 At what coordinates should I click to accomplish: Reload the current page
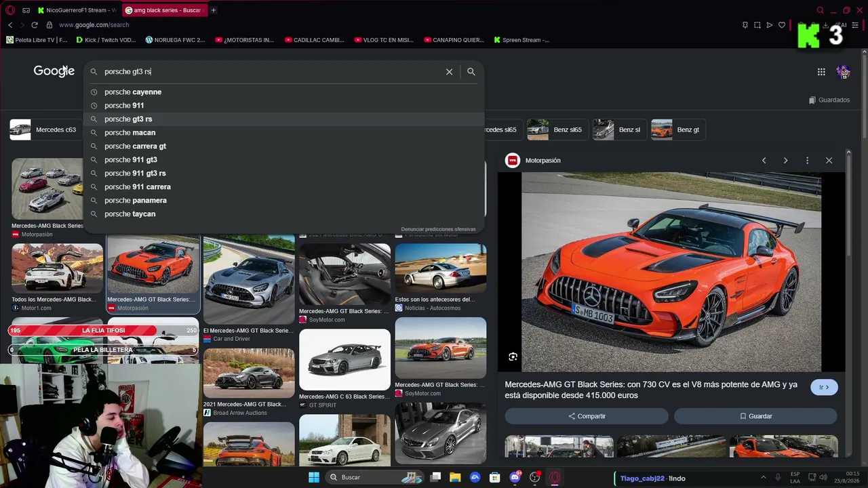[x=35, y=25]
